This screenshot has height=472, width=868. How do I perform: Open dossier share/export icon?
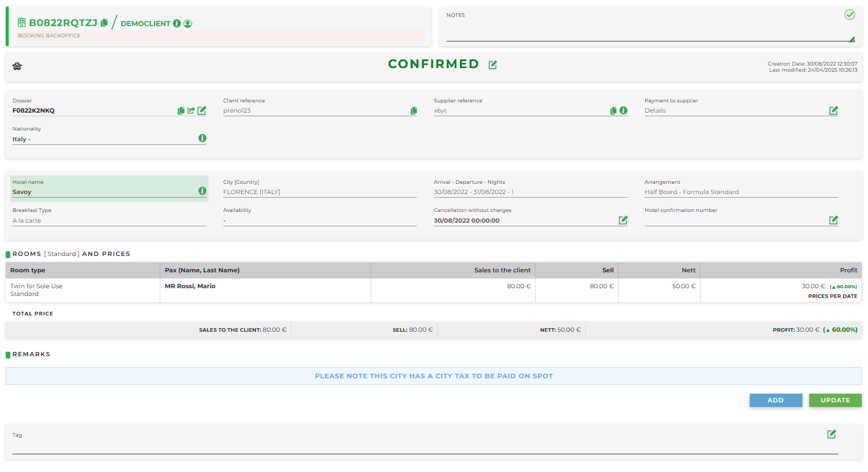click(x=191, y=111)
